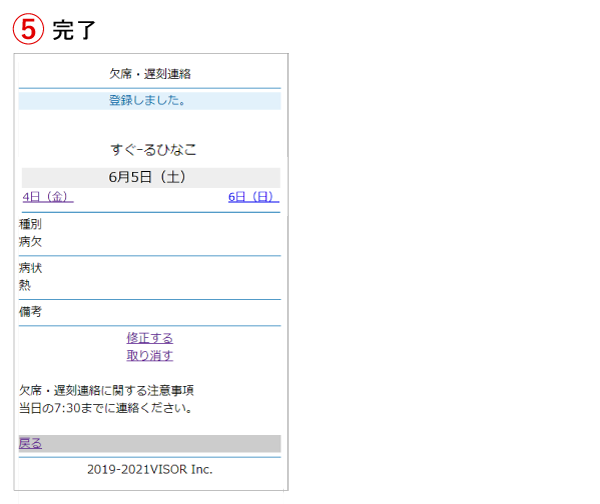Click the 取り消す link

click(150, 356)
